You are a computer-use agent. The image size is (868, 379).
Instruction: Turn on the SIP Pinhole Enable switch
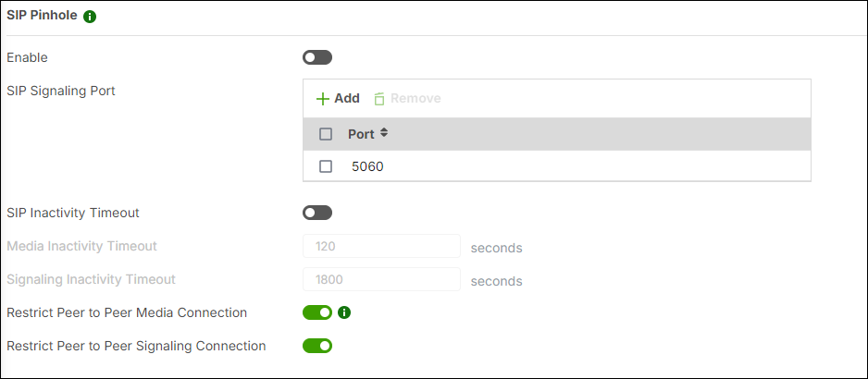pos(316,57)
